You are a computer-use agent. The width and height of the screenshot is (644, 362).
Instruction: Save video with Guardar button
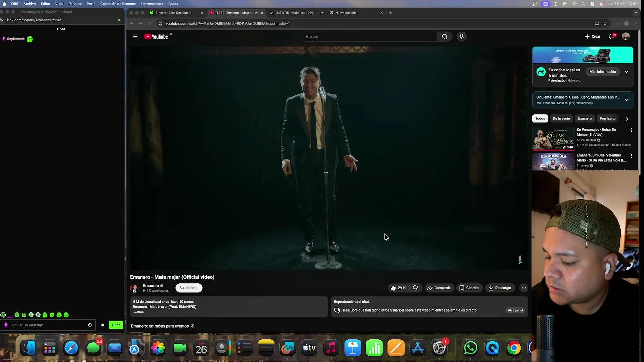click(469, 288)
